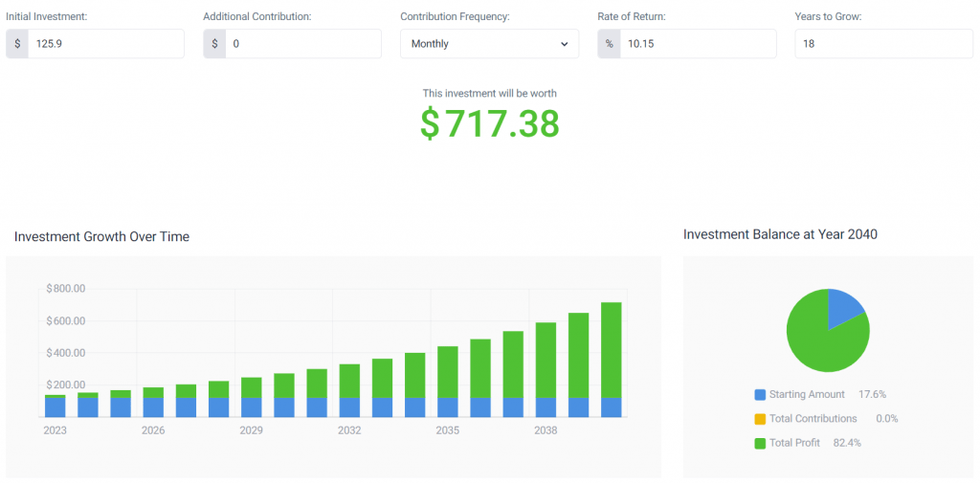The height and width of the screenshot is (483, 980).
Task: Click the Initial Investment input showing 125.9
Action: pyautogui.click(x=105, y=44)
